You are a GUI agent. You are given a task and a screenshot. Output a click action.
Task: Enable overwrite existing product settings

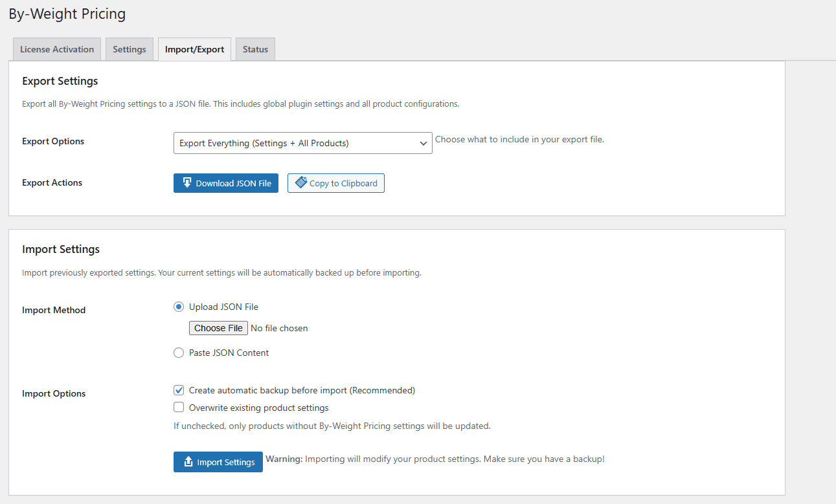(179, 407)
